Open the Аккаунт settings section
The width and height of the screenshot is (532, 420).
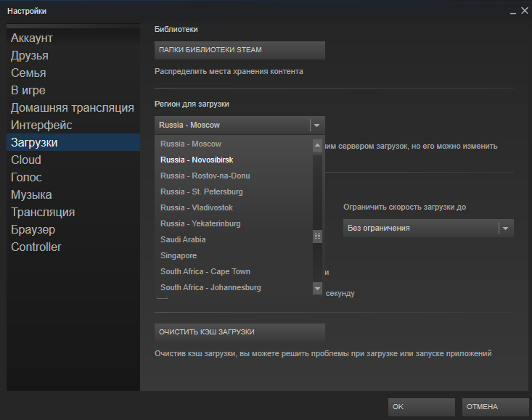pyautogui.click(x=73, y=38)
